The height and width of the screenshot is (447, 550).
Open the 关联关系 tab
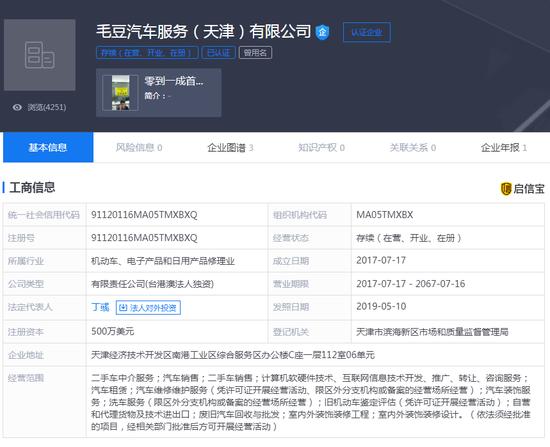[413, 147]
